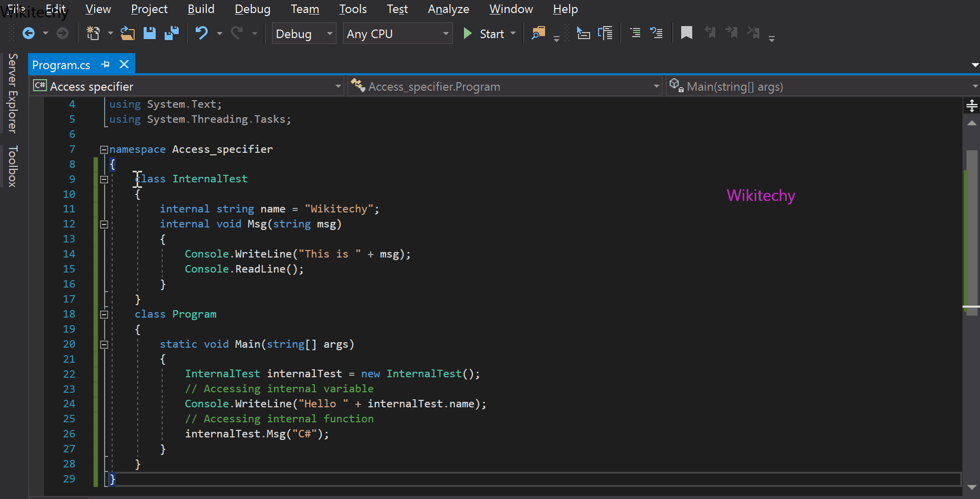Redo the last action
980x499 pixels.
237,33
